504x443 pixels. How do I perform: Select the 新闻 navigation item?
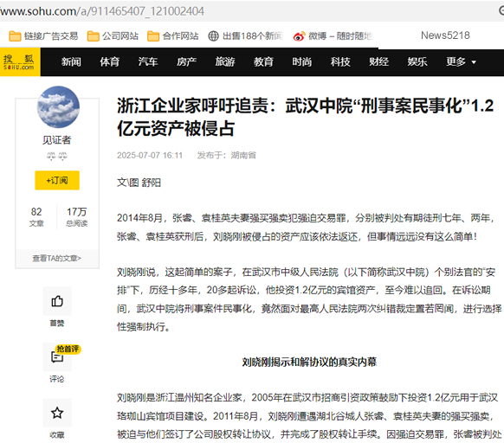(71, 61)
